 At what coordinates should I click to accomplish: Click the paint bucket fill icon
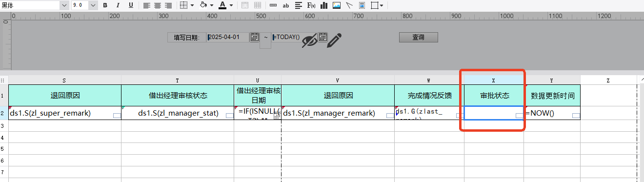pyautogui.click(x=203, y=5)
